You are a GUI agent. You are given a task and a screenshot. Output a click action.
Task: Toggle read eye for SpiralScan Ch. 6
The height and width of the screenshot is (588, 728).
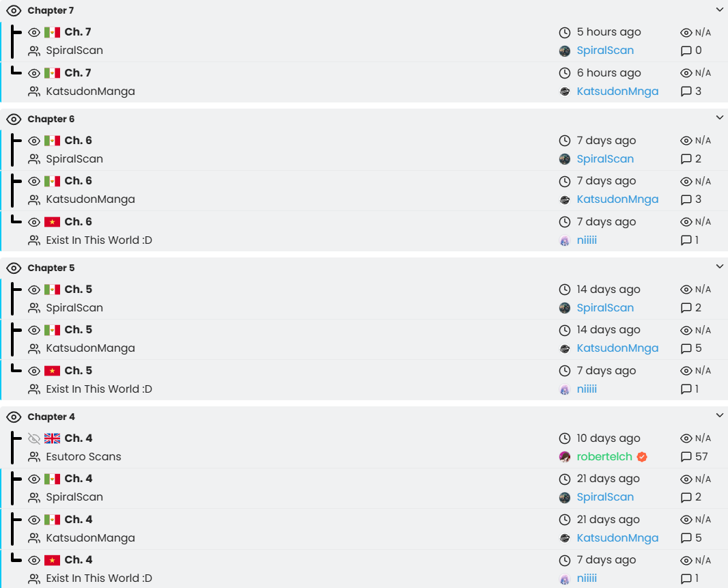(34, 140)
